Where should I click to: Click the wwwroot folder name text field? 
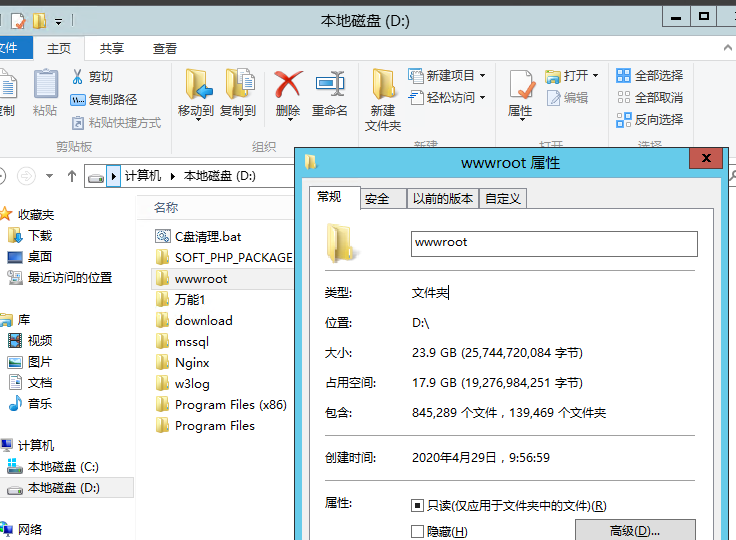point(554,243)
